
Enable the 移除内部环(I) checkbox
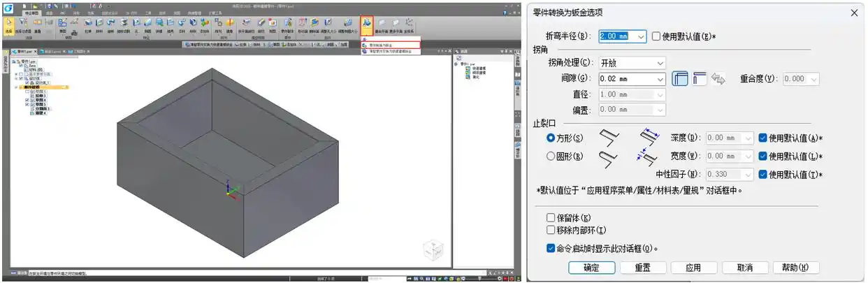point(551,230)
